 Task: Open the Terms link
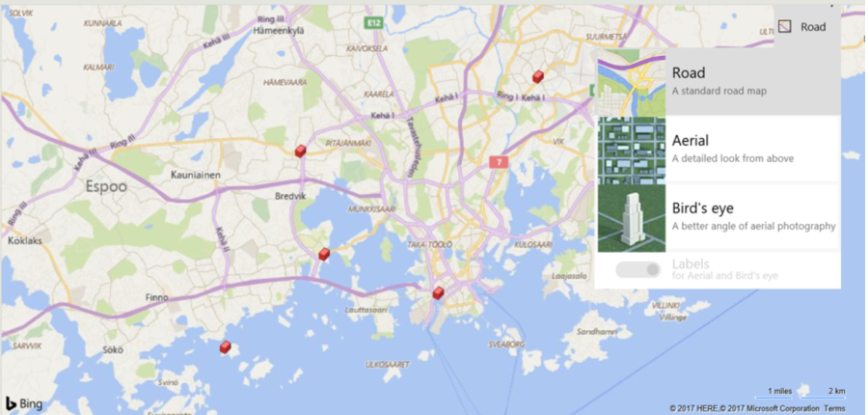coord(834,408)
